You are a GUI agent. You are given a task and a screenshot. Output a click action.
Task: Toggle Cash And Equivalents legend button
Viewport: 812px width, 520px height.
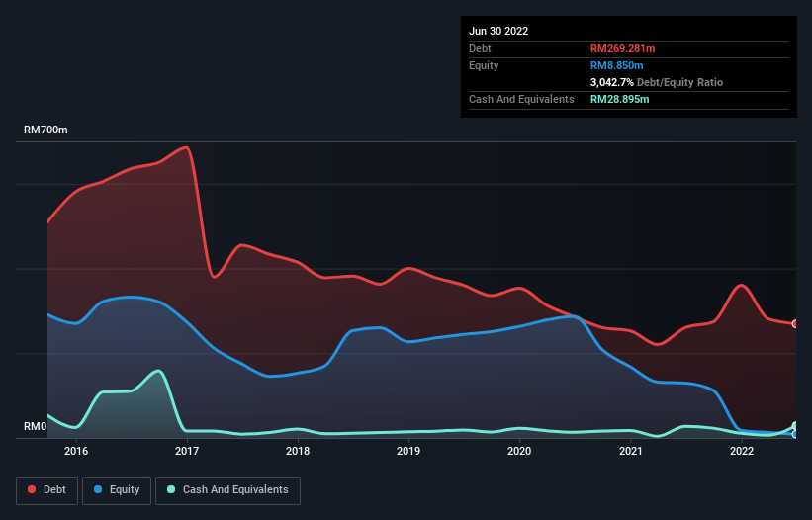[x=227, y=490]
